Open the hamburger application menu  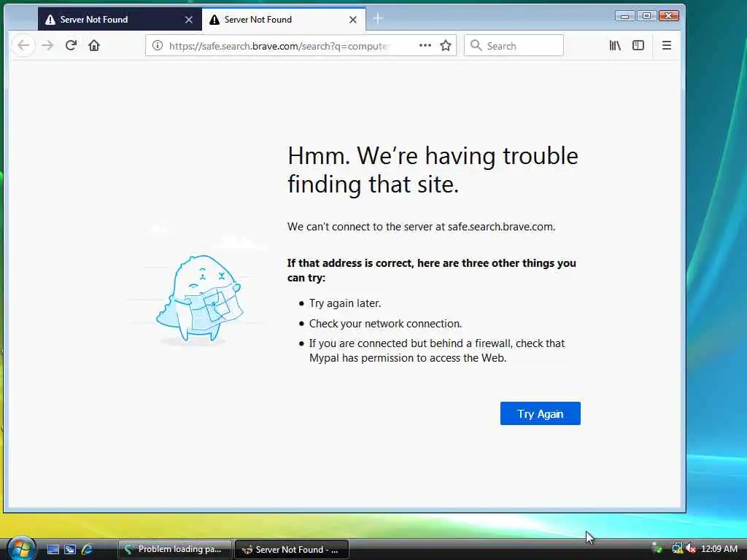point(667,46)
